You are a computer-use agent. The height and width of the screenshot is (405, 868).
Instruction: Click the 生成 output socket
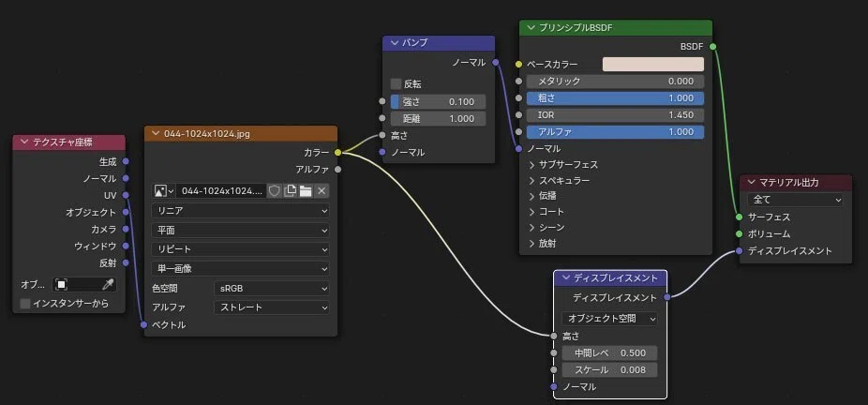click(126, 161)
